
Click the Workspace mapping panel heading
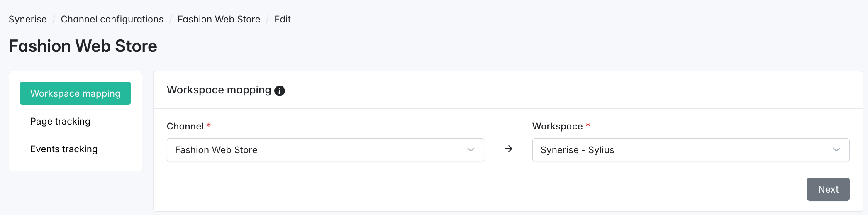[219, 90]
